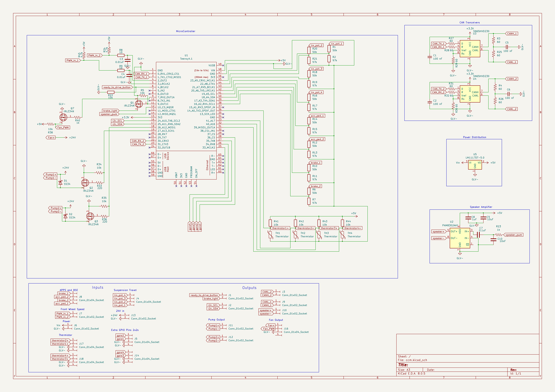Select the D2 SS34 diode symbol

65,216
